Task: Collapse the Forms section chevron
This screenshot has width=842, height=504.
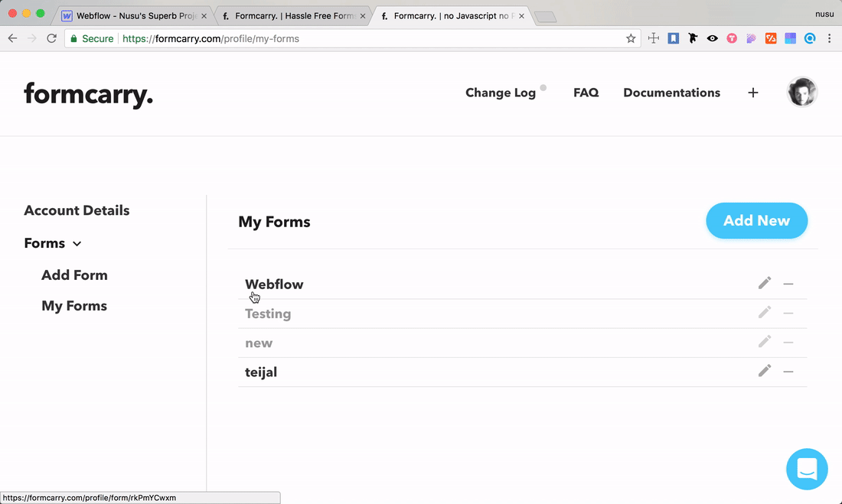Action: 77,244
